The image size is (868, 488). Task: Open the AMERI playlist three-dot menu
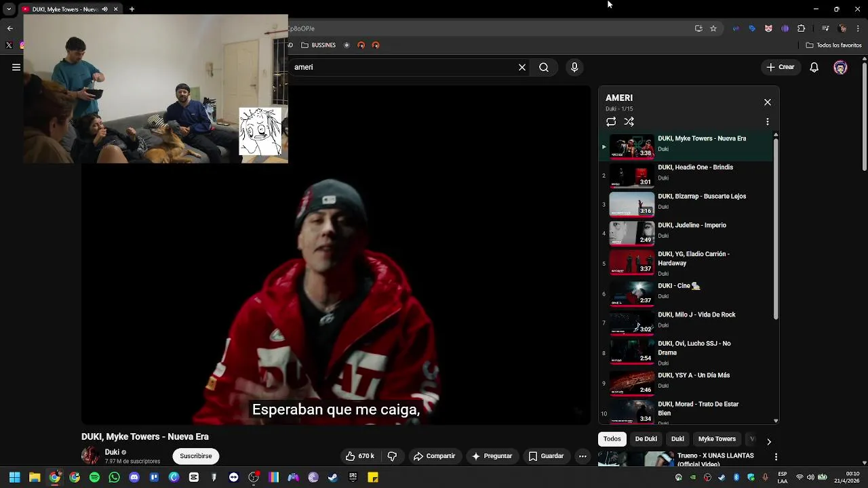click(768, 122)
